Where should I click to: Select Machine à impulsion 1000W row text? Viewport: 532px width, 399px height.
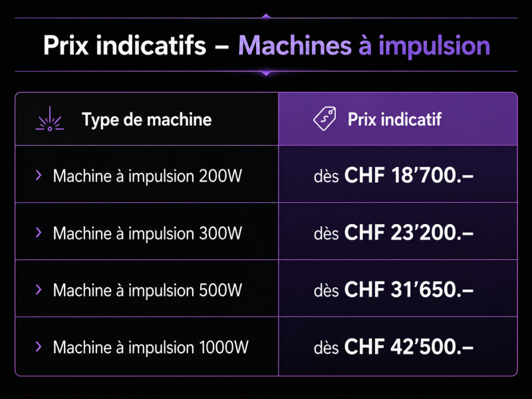[x=151, y=347]
